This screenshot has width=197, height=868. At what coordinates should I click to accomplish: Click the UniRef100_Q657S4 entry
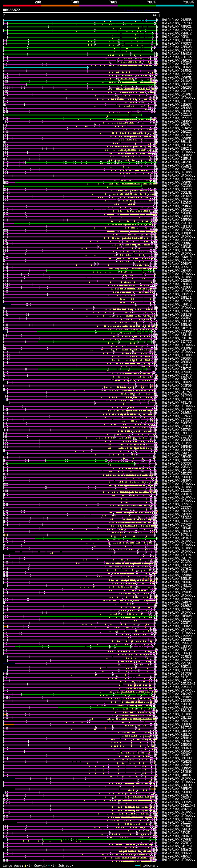click(x=176, y=125)
